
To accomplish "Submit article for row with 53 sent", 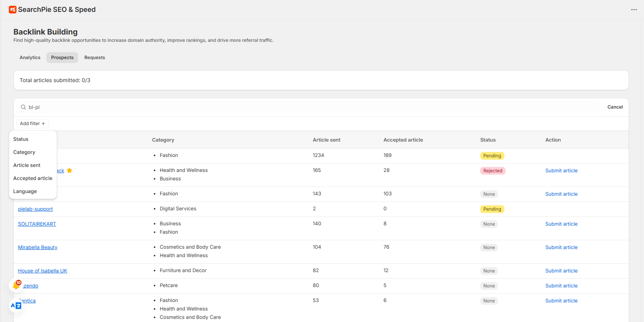I will [x=561, y=301].
